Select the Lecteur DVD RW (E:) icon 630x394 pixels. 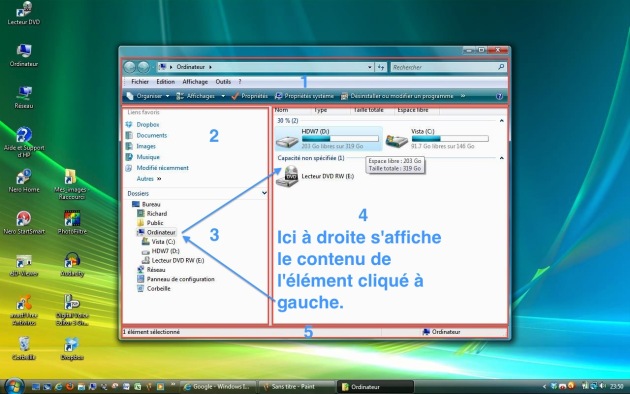coord(287,176)
